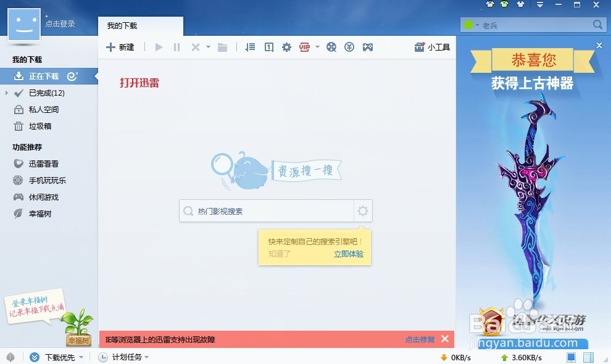Open the film reel video icon
This screenshot has height=364, width=611.
coord(331,47)
